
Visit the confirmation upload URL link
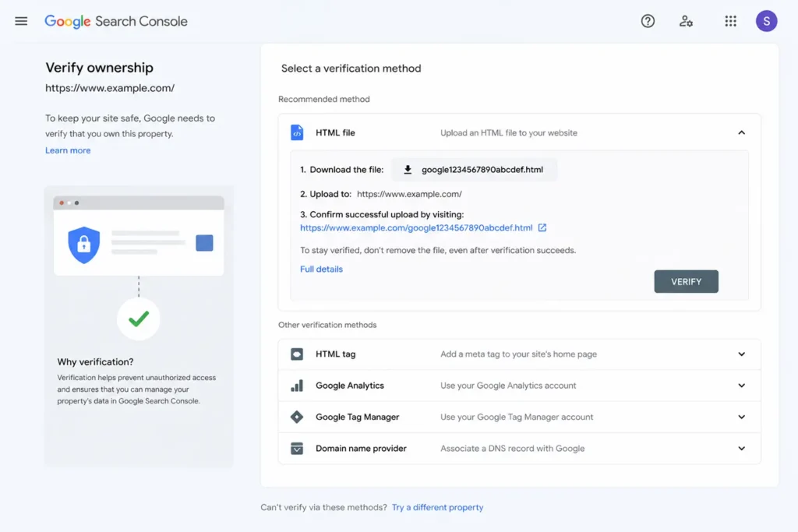click(416, 228)
